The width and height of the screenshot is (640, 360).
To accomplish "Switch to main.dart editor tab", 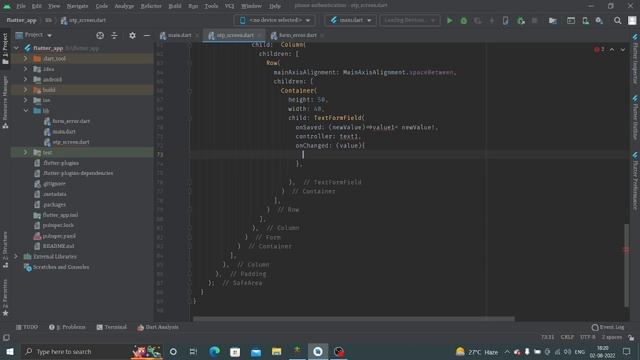I will pos(178,35).
